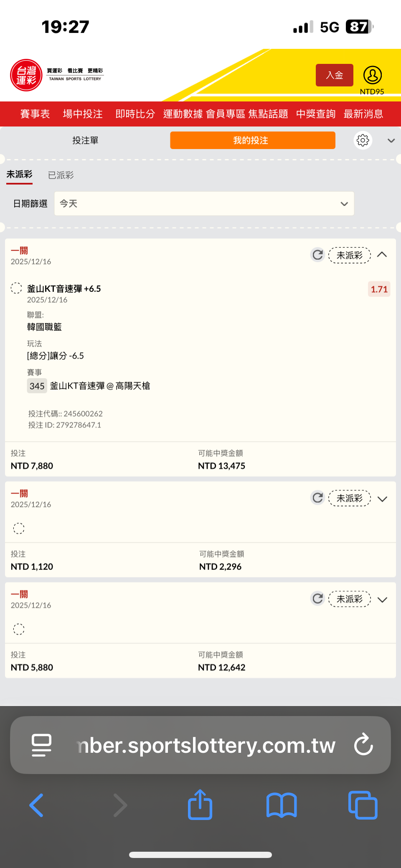Viewport: 401px width, 868px height.
Task: Expand the NTD 5,880 bet details
Action: 382,600
